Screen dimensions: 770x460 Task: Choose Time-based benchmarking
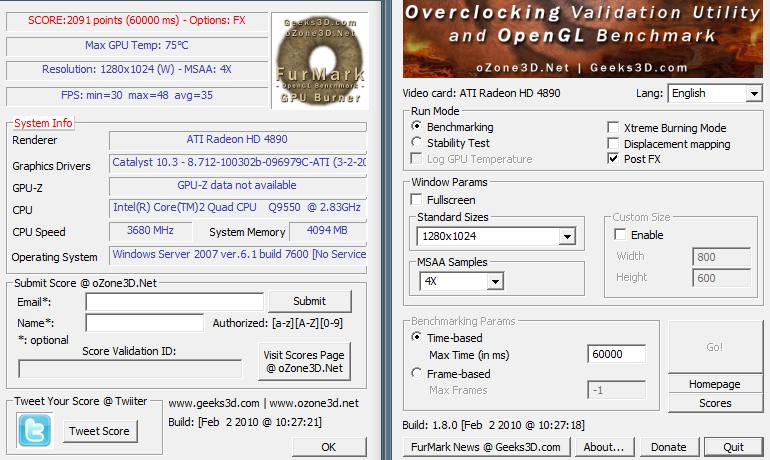(x=416, y=337)
